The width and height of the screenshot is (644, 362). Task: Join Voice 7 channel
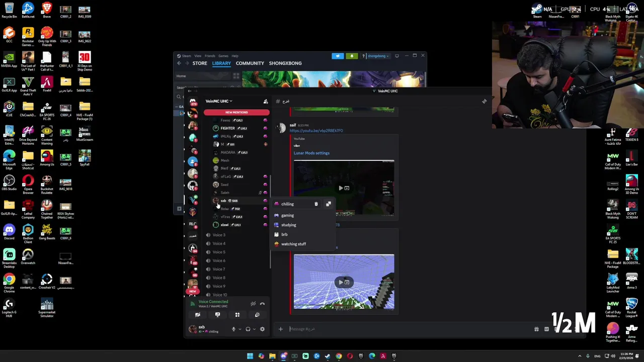click(218, 269)
